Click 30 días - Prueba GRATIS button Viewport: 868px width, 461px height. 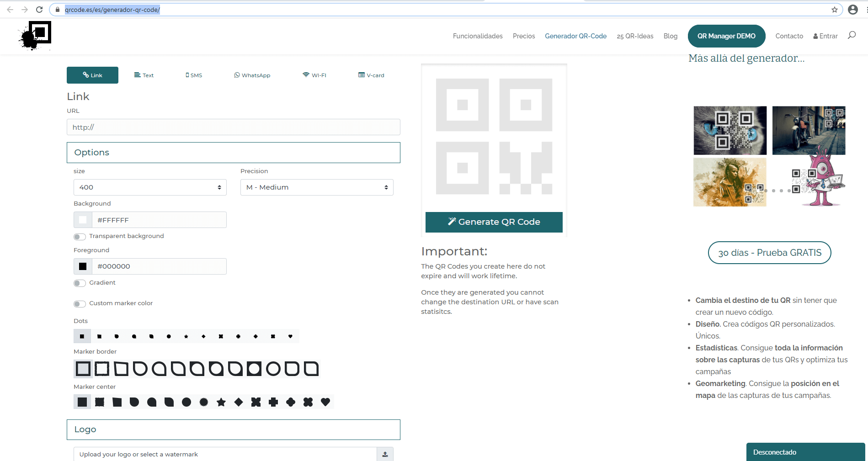pos(770,253)
